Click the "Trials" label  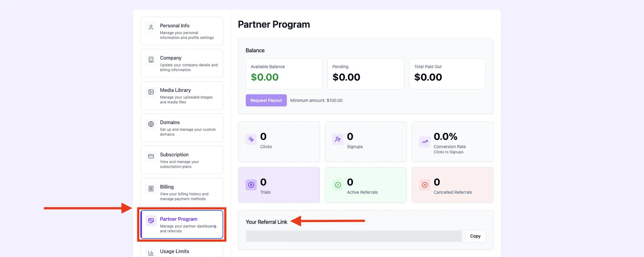(265, 192)
